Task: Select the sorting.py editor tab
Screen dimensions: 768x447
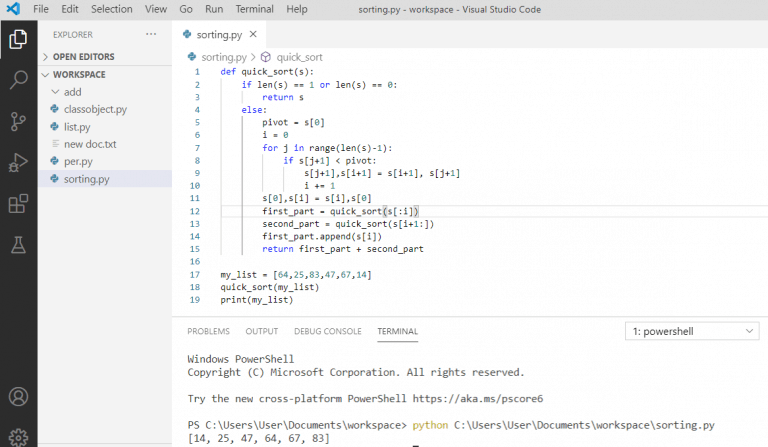Action: (x=219, y=34)
